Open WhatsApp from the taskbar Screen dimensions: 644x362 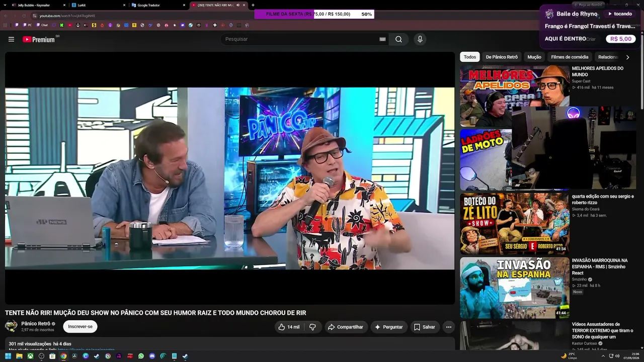[141, 356]
